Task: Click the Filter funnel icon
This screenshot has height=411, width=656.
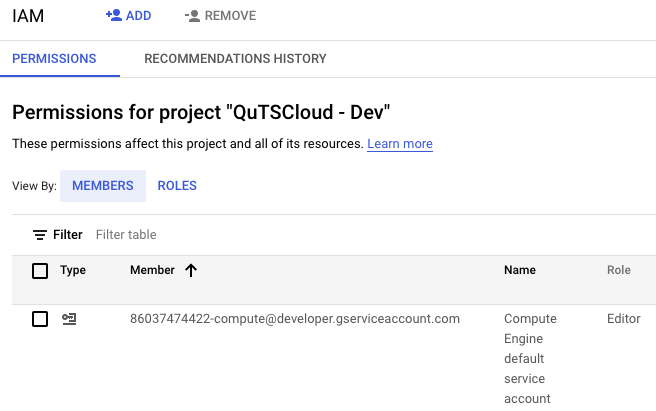Action: (x=40, y=235)
